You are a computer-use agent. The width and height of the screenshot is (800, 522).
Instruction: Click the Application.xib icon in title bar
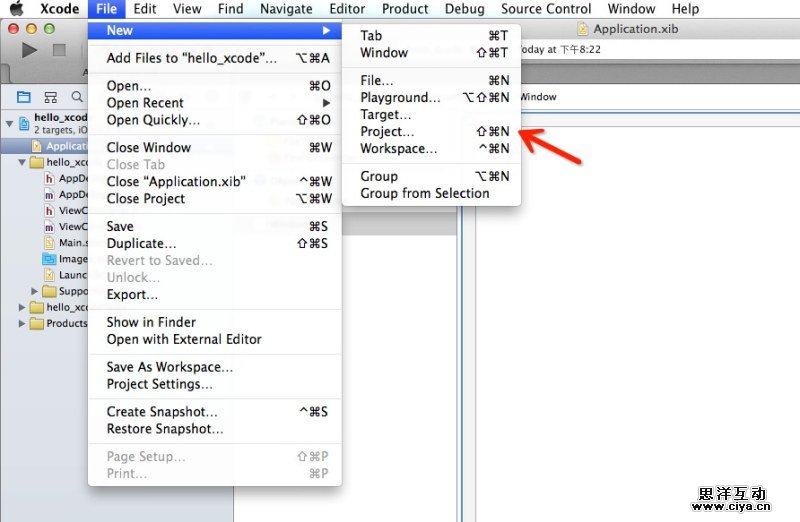point(583,29)
